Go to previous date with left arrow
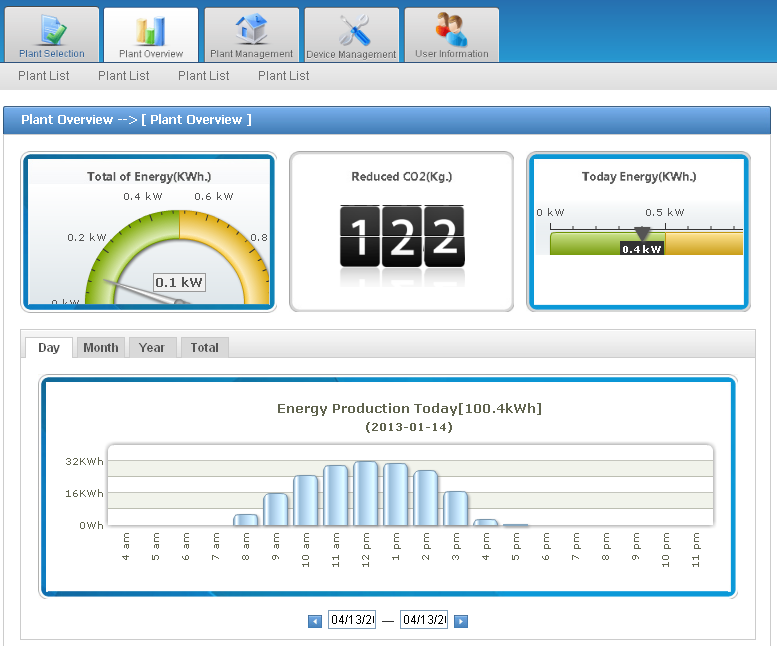This screenshot has height=646, width=777. pyautogui.click(x=315, y=621)
